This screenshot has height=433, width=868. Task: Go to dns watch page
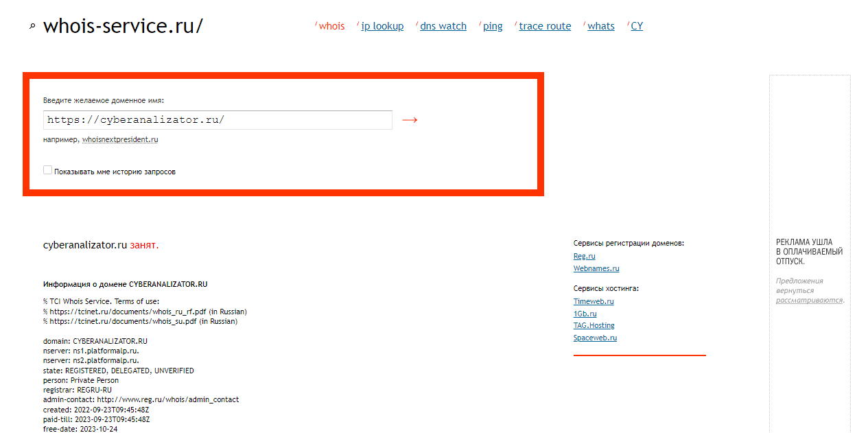point(443,26)
